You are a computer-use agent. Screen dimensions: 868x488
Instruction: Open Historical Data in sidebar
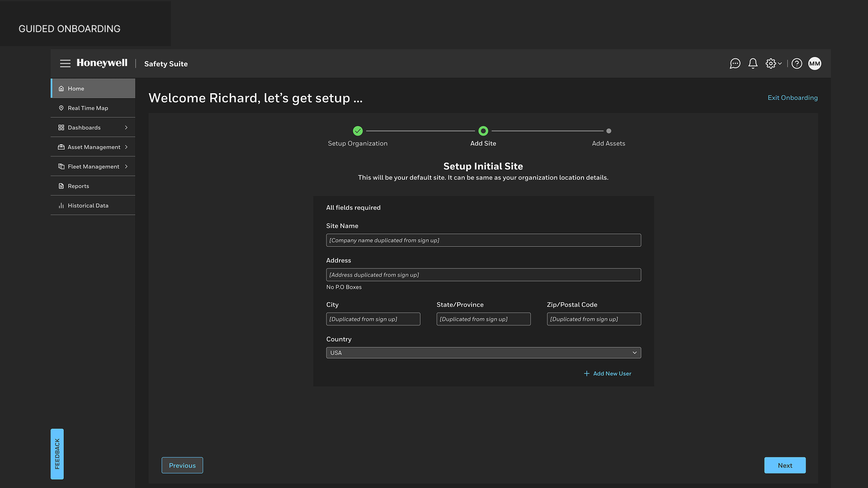point(88,206)
